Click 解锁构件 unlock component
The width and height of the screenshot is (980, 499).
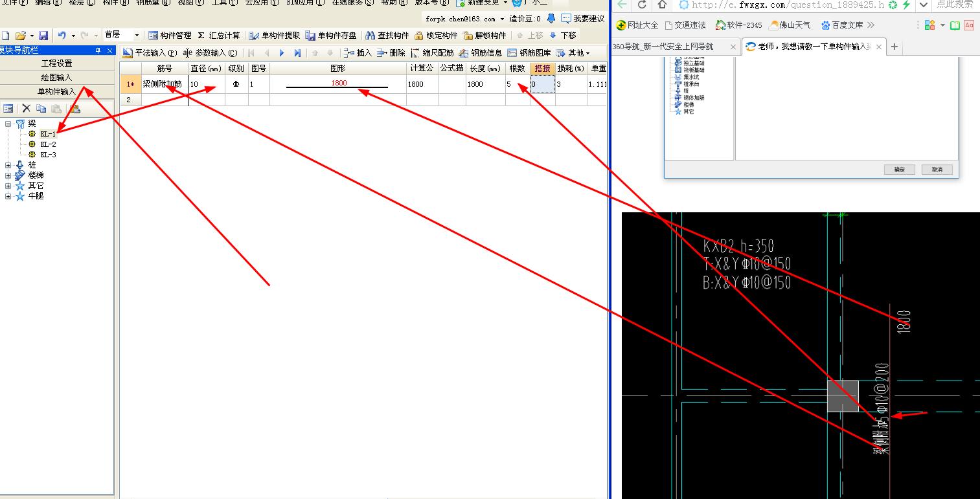click(484, 36)
